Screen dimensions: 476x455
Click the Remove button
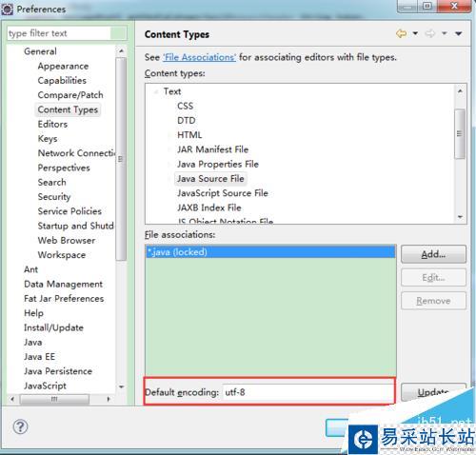click(433, 301)
